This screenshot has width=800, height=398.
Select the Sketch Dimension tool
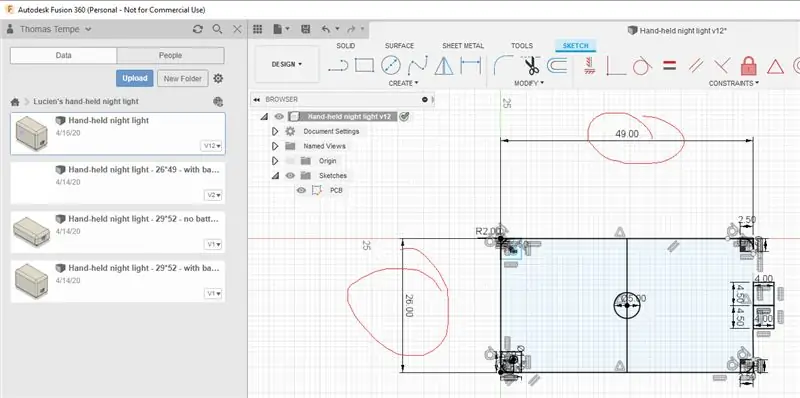tap(470, 65)
